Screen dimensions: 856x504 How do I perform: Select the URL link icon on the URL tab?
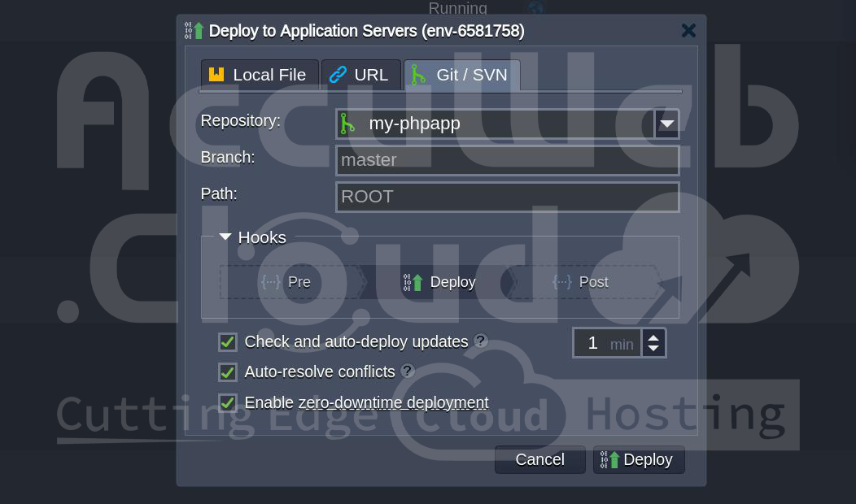click(x=338, y=74)
